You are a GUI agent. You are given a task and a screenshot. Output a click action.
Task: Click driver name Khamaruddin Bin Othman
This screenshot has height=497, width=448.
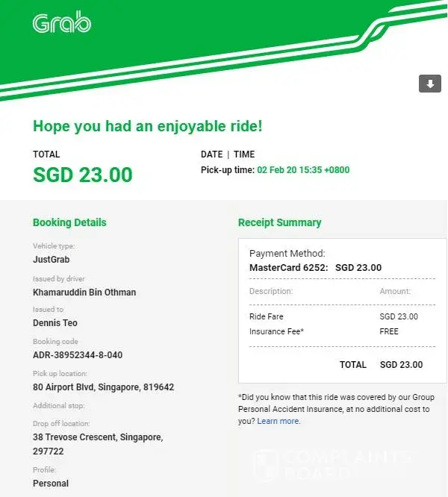pos(84,292)
